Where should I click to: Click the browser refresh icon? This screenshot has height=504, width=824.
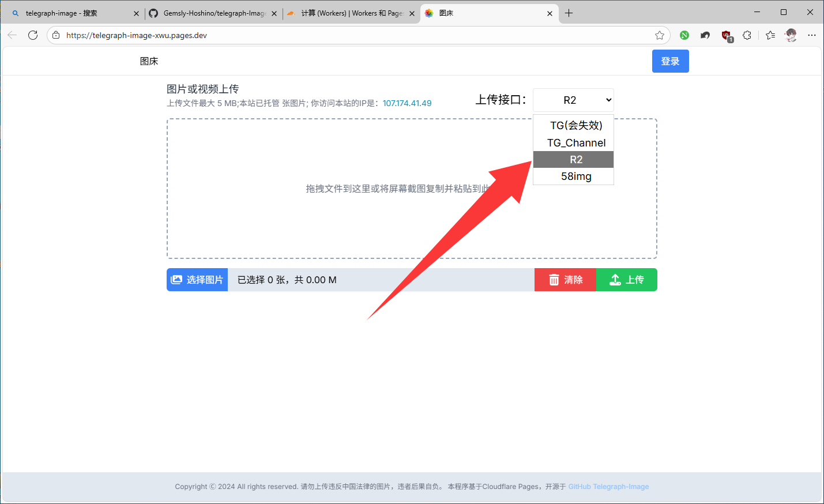(x=33, y=35)
